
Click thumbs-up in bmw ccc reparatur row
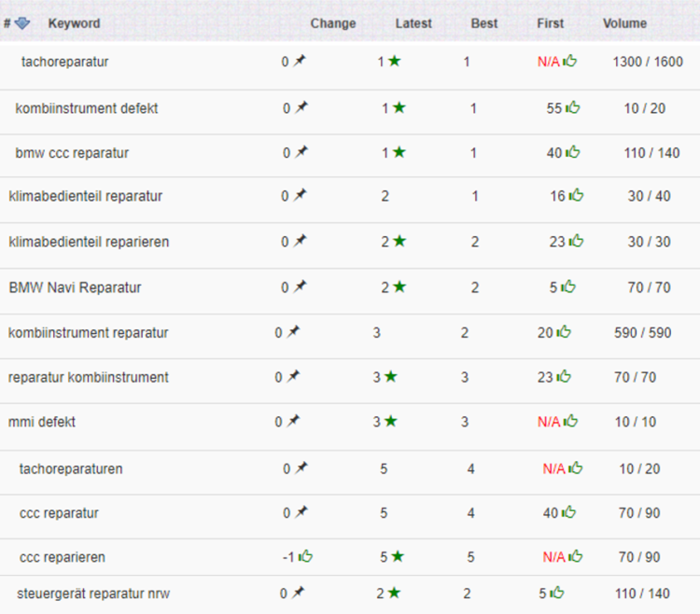coord(573,152)
